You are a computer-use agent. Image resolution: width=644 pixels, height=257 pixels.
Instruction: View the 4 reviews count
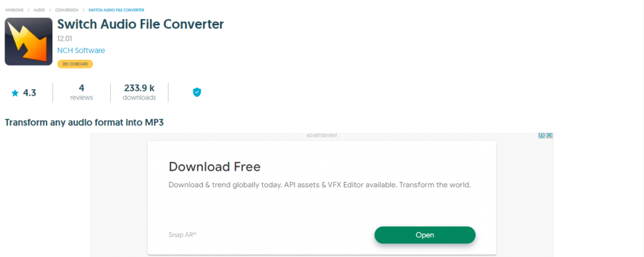point(81,93)
